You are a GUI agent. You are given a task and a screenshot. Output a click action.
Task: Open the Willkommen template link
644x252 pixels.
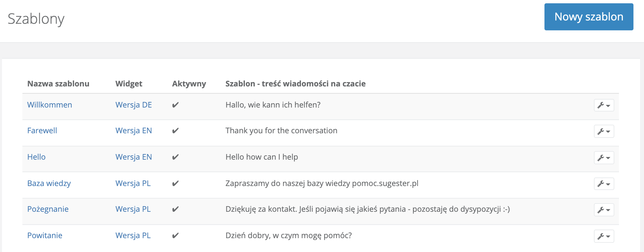click(x=49, y=105)
